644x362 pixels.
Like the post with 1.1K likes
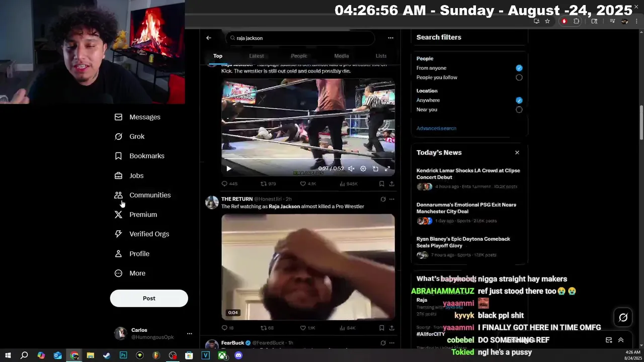tap(307, 328)
